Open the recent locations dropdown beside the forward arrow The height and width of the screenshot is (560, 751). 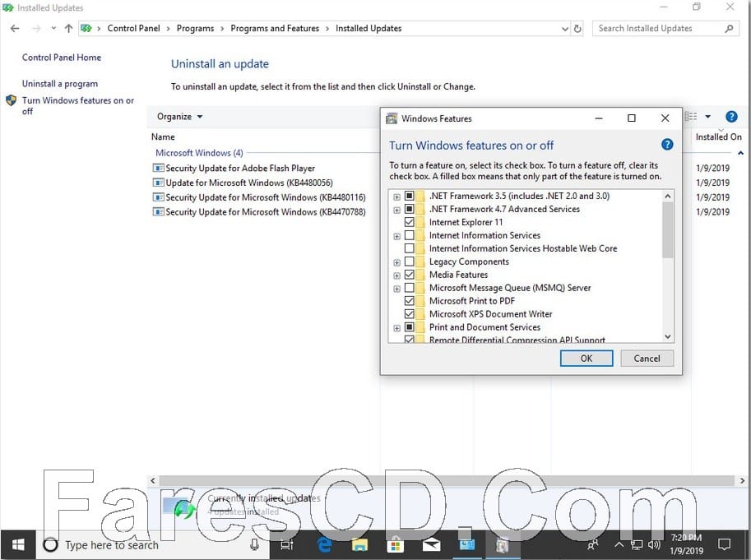tap(53, 28)
